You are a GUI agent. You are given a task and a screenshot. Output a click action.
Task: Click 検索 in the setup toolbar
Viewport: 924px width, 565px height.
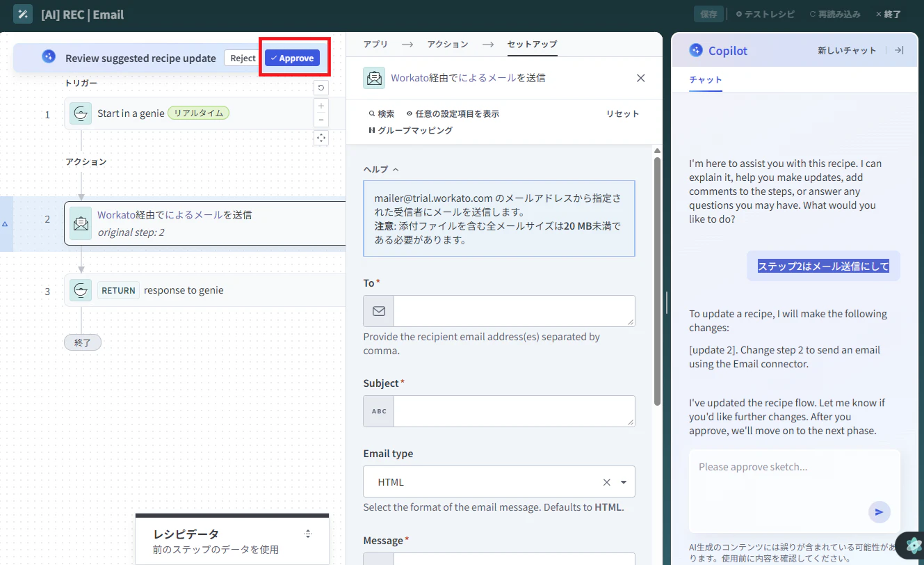coord(382,113)
